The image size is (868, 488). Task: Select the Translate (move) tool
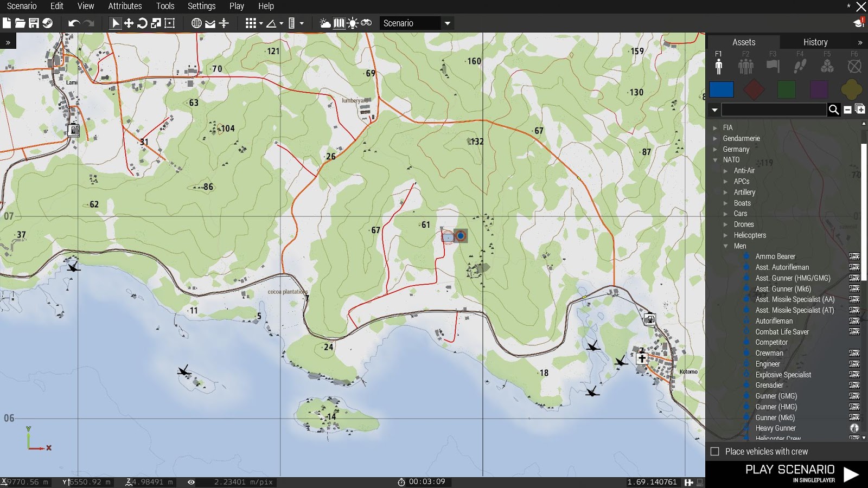pos(129,23)
